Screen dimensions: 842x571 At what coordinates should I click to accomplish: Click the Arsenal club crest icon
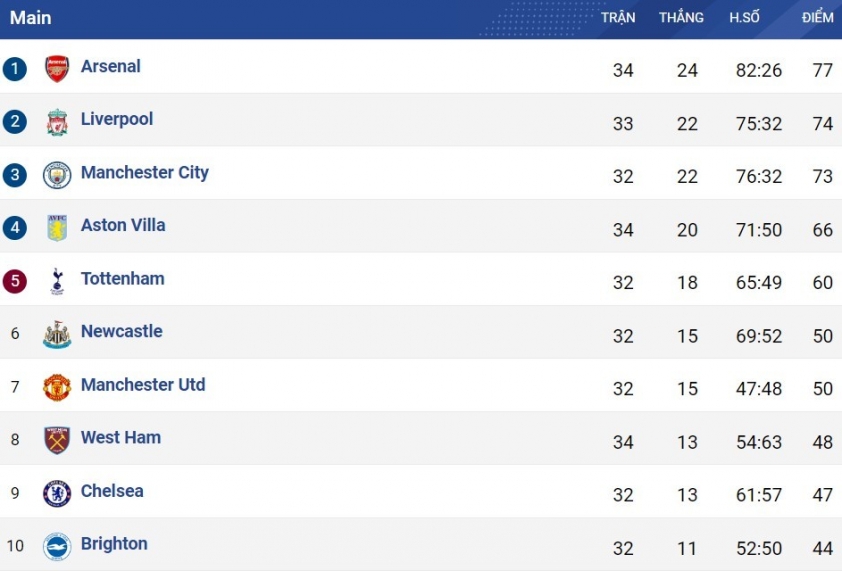click(x=57, y=69)
